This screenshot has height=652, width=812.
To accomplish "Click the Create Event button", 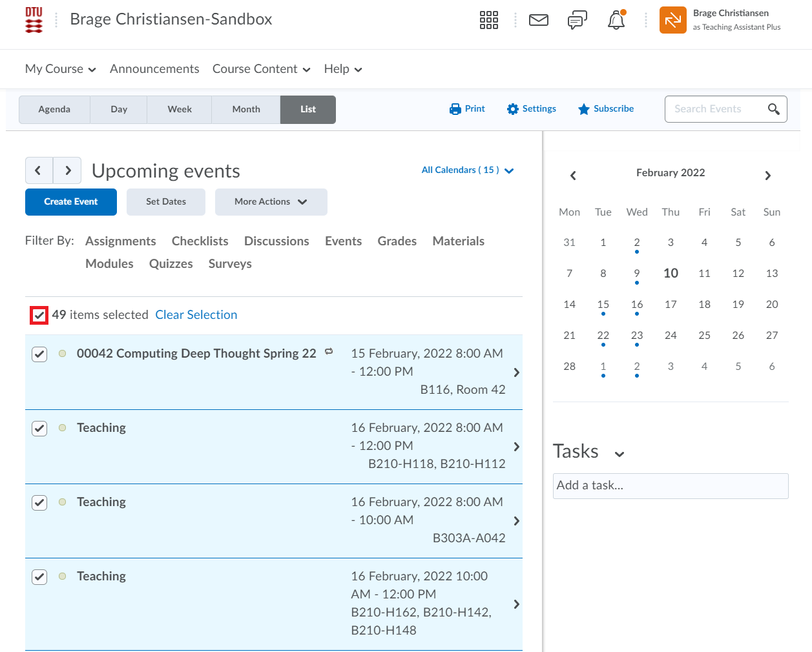I will tap(71, 202).
